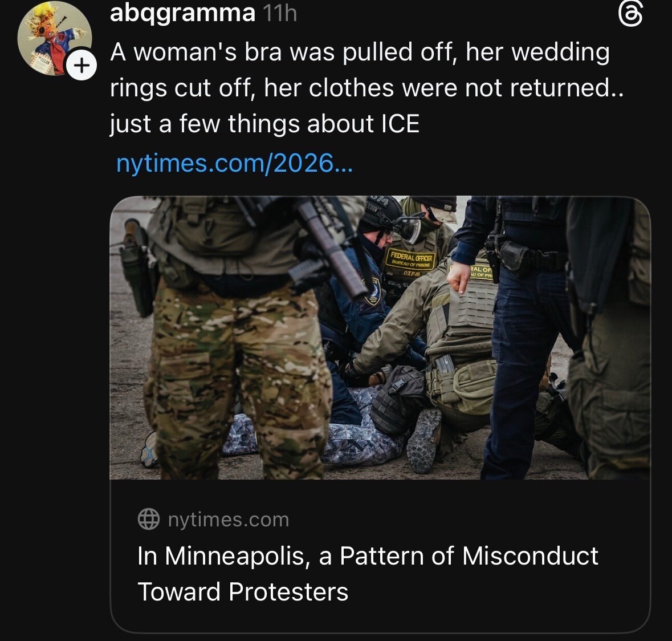This screenshot has width=672, height=641.
Task: Open the nytimes.com/2026... hyperlink
Action: pyautogui.click(x=234, y=164)
